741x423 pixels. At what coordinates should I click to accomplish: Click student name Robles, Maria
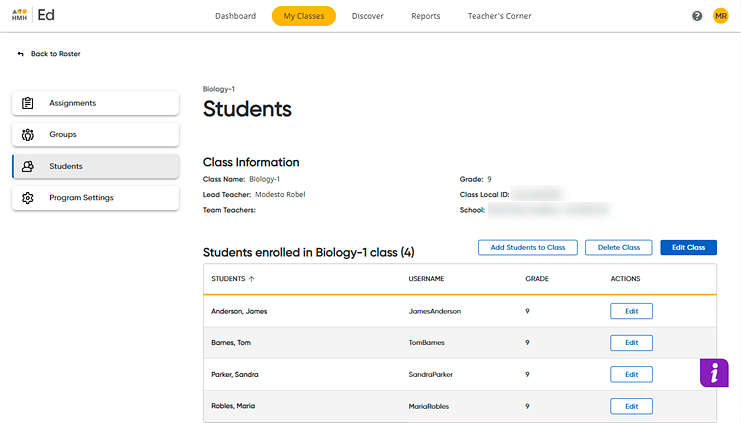tap(233, 406)
